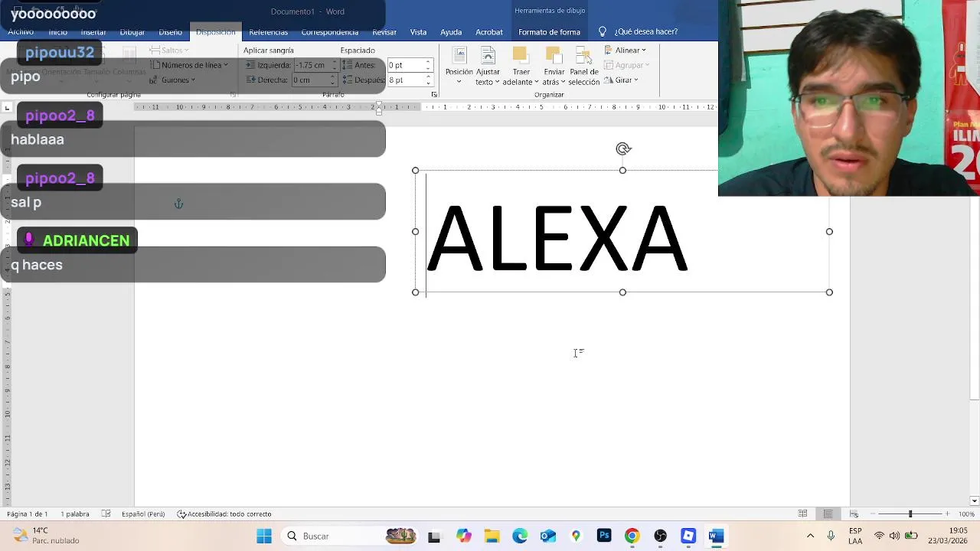
Task: Open the weather widget 14°C
Action: click(x=47, y=536)
